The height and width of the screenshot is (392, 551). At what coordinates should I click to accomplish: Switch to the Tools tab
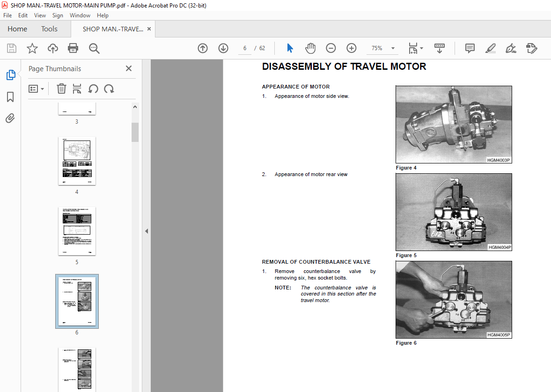(49, 29)
